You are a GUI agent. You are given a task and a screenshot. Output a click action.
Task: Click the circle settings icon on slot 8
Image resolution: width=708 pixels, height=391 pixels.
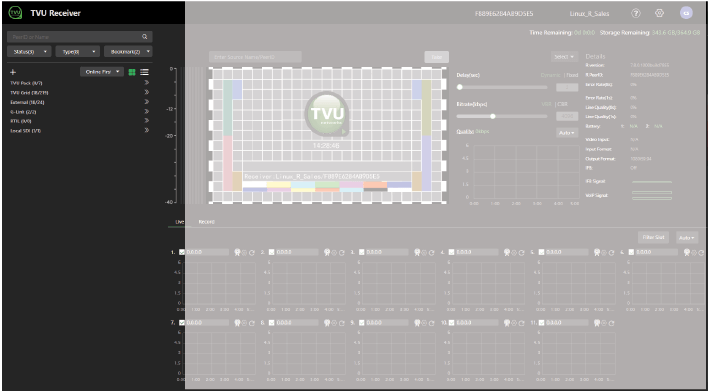coord(334,323)
